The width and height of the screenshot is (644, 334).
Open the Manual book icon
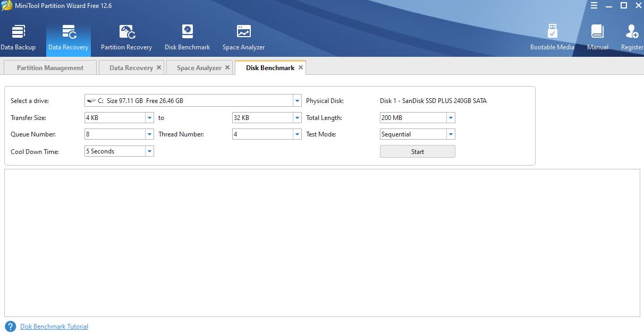click(x=597, y=32)
